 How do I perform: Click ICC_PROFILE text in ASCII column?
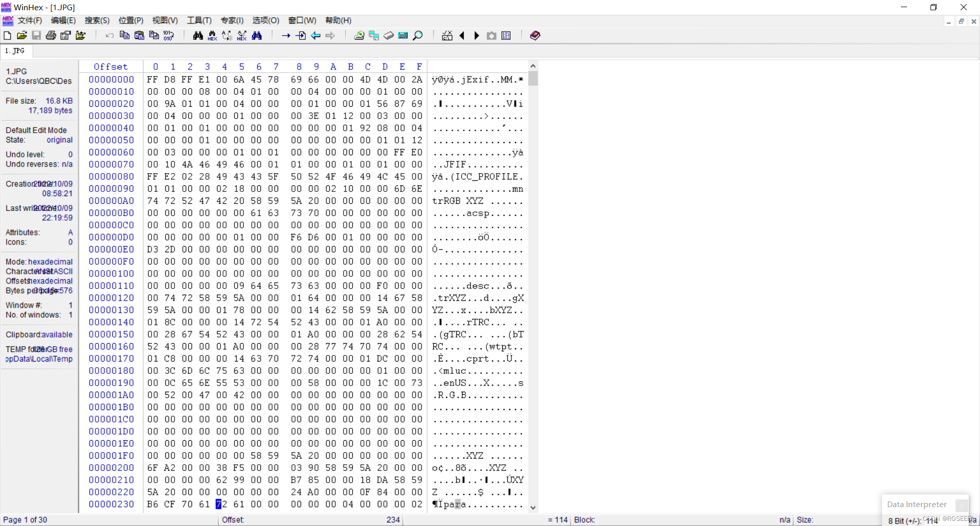tap(486, 177)
